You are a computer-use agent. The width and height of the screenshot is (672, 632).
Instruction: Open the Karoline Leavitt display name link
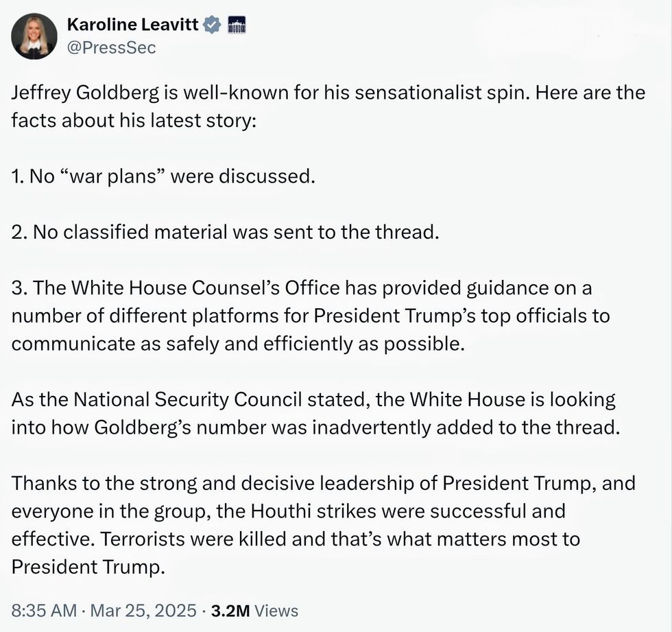(x=133, y=25)
